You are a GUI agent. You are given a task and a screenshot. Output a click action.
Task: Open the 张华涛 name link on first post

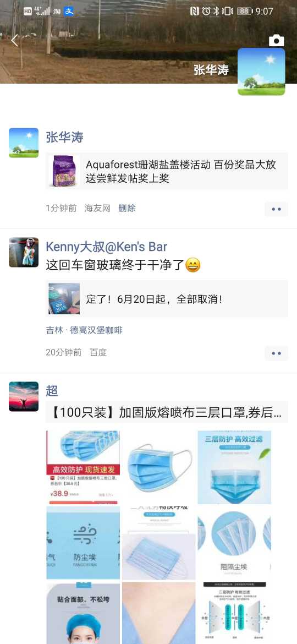(64, 137)
